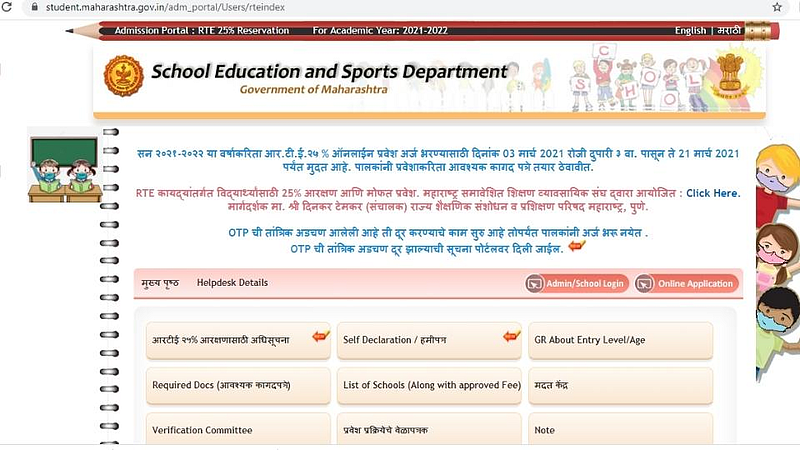800x450 pixels.
Task: Click Admission Portal : RTE 25% Reservation text
Action: 202,31
